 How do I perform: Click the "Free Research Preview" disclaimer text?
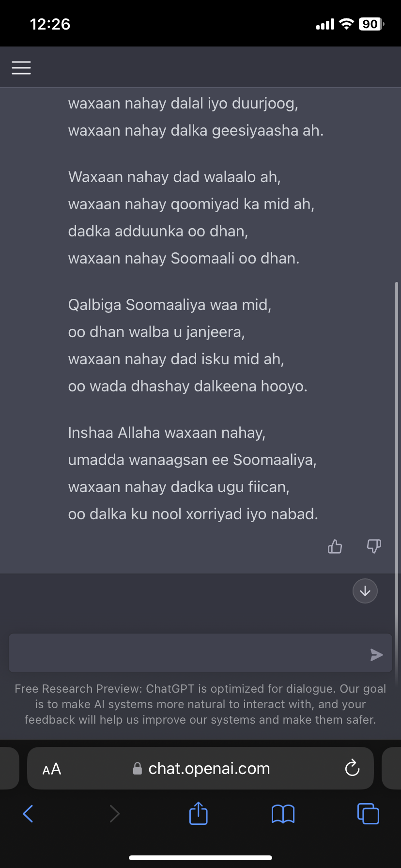point(200,704)
